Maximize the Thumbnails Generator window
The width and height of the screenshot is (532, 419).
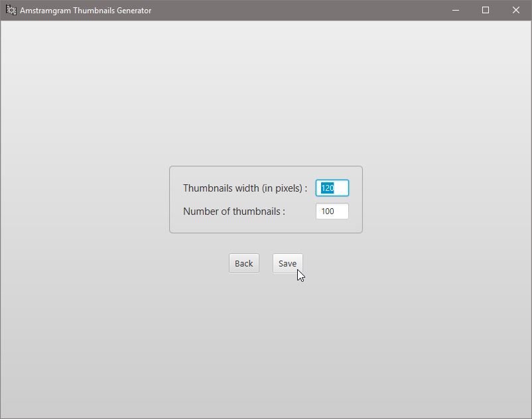pos(486,10)
